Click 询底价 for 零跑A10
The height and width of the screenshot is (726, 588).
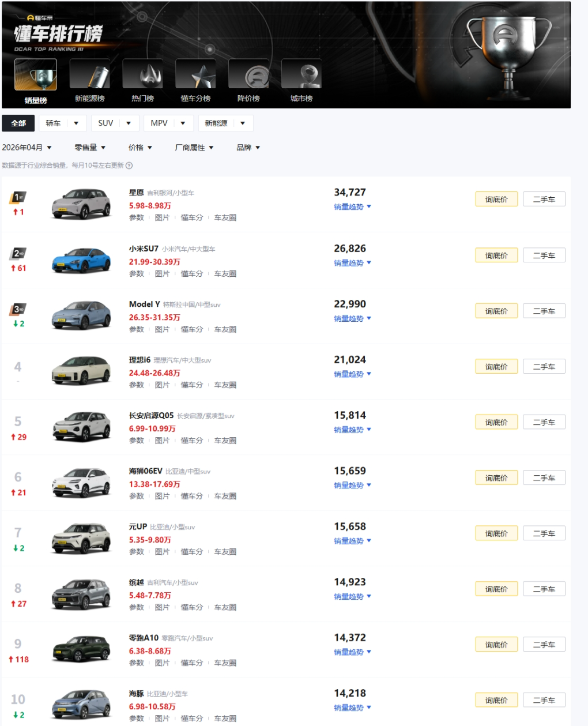tap(496, 645)
